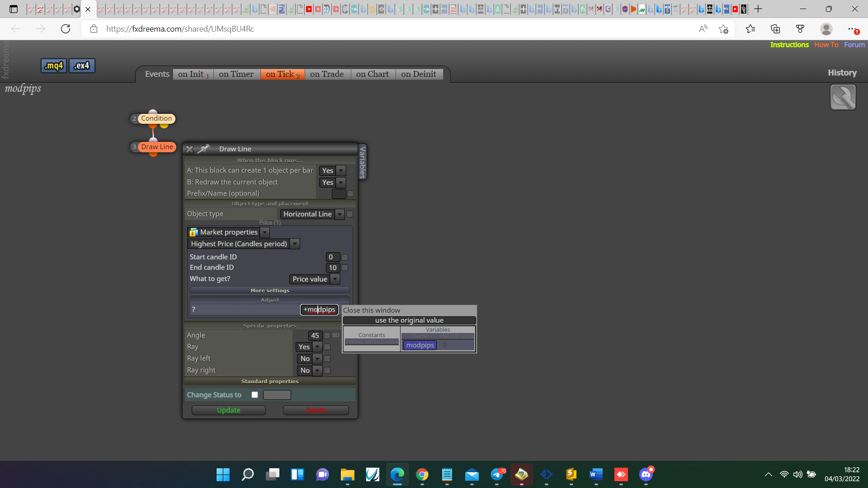The width and height of the screenshot is (868, 488).
Task: Enable the Change Status to checkbox
Action: click(255, 395)
